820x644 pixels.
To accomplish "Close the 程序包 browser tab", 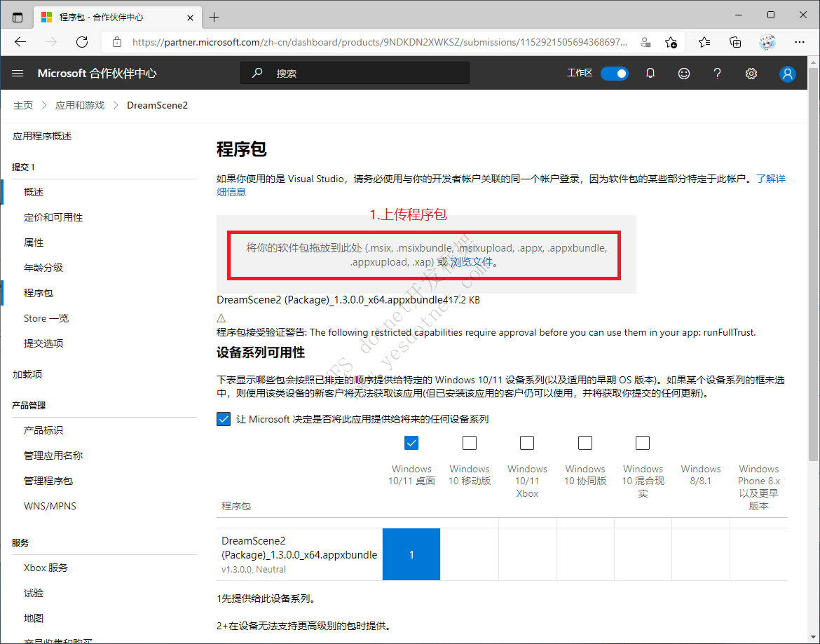I will (x=190, y=18).
